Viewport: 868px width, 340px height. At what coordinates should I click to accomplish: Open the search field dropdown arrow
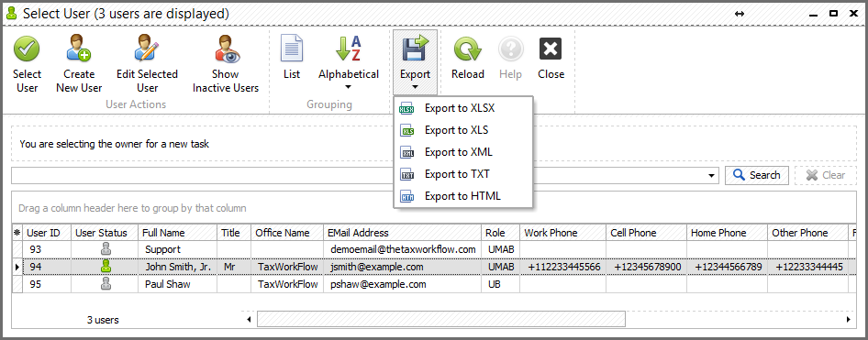(x=712, y=176)
